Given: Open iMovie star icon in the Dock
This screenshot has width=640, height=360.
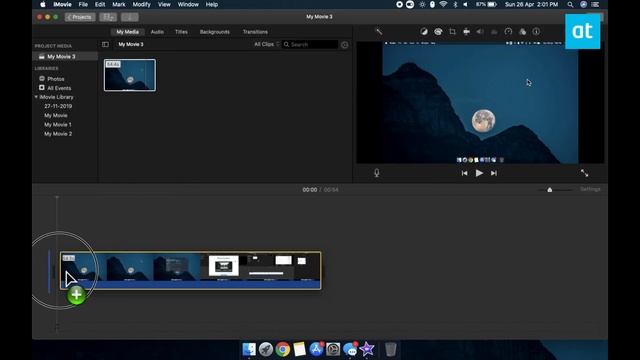Looking at the screenshot, I should click(367, 349).
